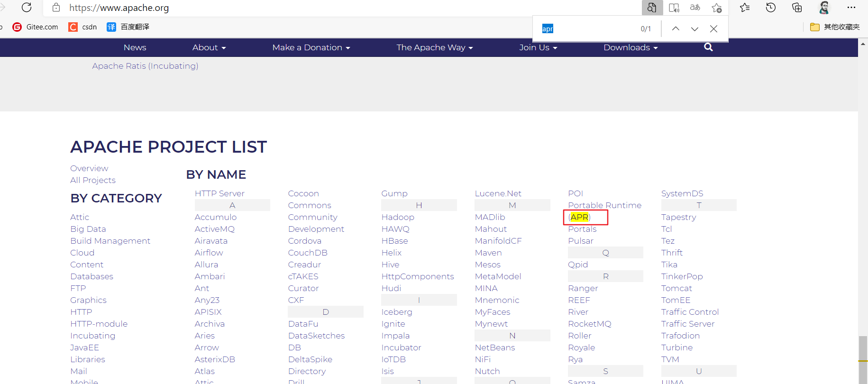Screen dimensions: 868x384
Task: Open the Maven project link
Action: point(488,253)
